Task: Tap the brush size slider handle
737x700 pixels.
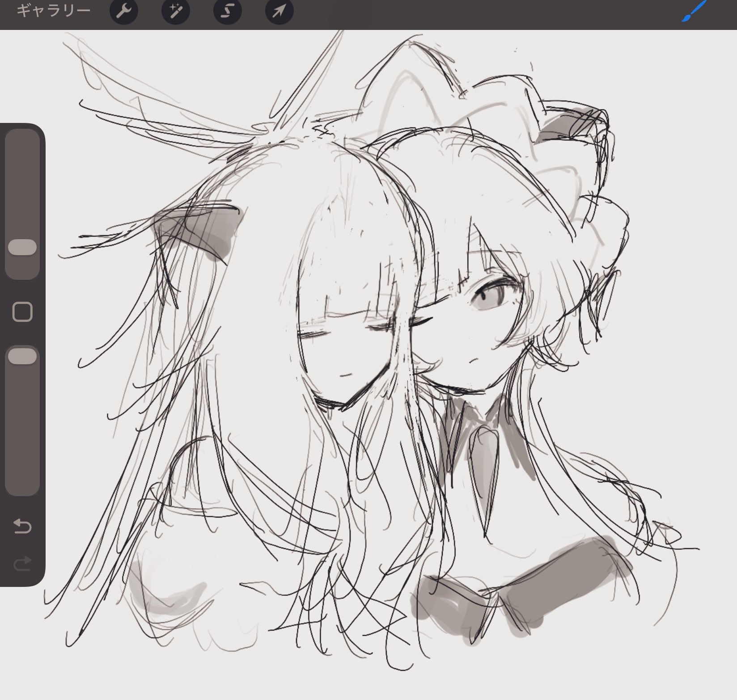Action: (22, 247)
